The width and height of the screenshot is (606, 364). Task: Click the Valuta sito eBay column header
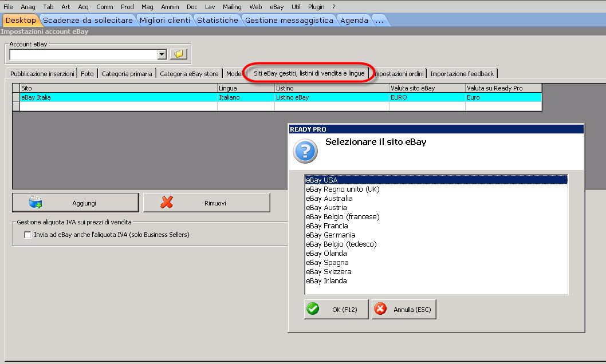pos(427,88)
